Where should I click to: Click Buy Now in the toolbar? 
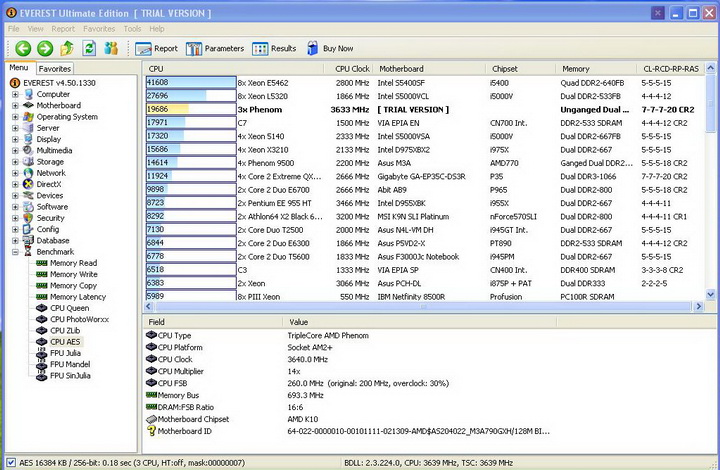[330, 48]
